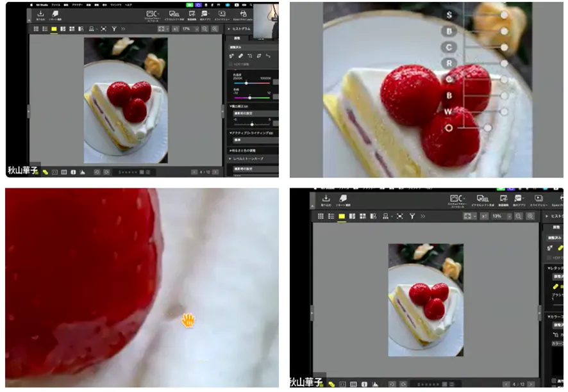Image resolution: width=568 pixels, height=392 pixels.
Task: Click the zoom-out magnifier beside the 17% field
Action: (x=205, y=29)
